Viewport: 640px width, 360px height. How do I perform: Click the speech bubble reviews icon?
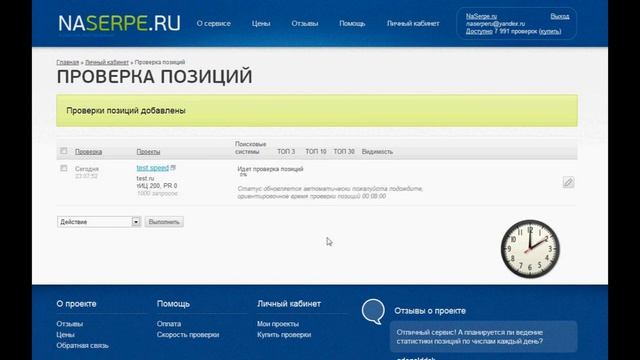tap(373, 311)
